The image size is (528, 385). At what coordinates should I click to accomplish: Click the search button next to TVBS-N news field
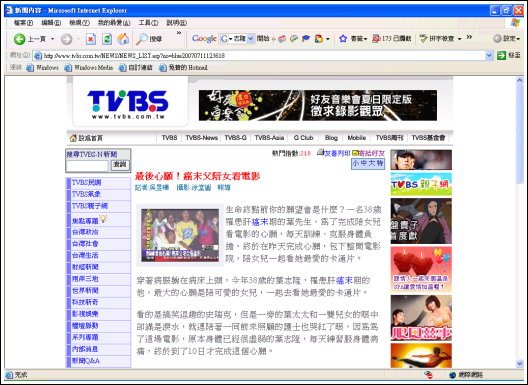click(120, 165)
